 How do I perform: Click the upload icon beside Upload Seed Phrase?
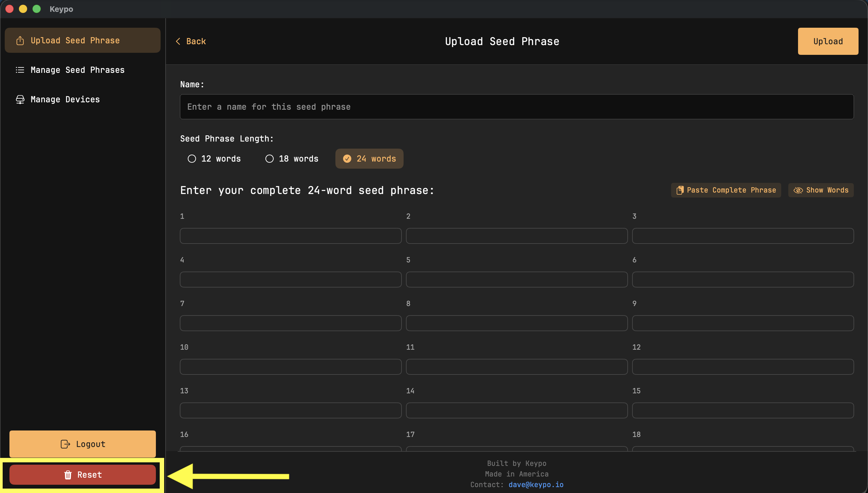coord(20,40)
